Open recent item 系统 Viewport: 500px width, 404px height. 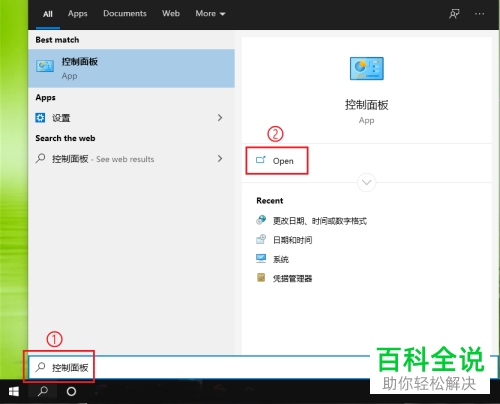281,259
